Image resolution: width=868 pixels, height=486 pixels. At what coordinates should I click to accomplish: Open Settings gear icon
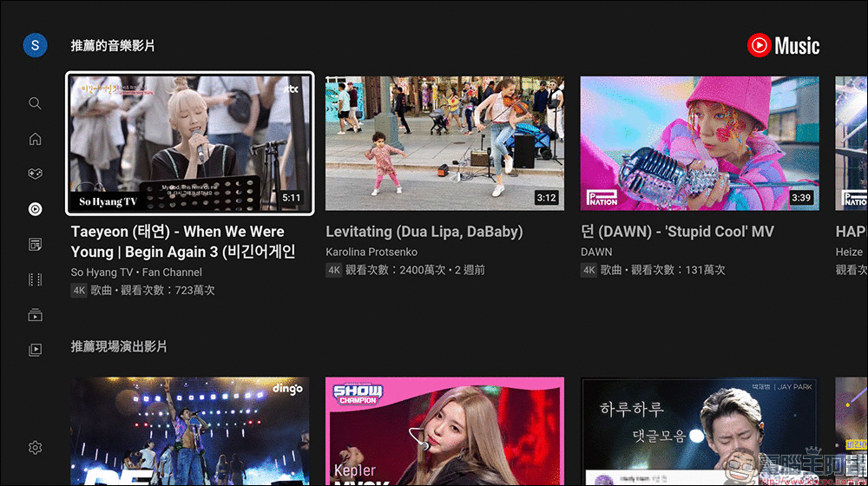(x=35, y=447)
